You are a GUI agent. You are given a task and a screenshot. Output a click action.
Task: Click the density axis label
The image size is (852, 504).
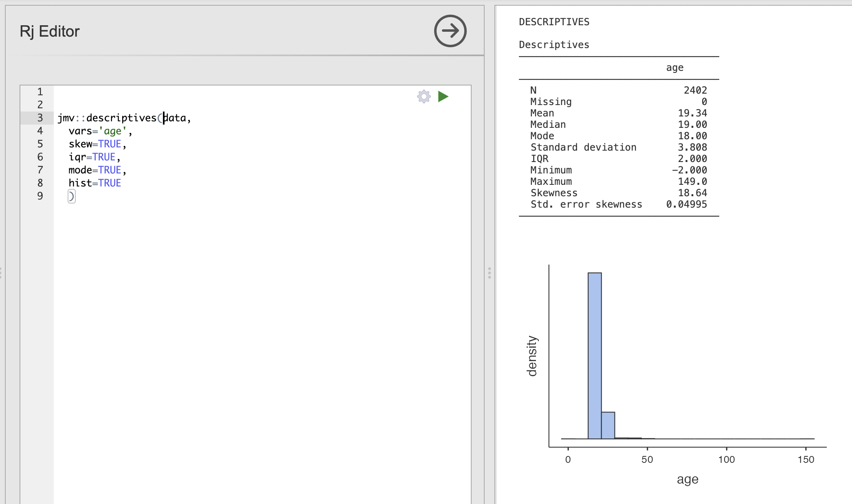tap(532, 356)
